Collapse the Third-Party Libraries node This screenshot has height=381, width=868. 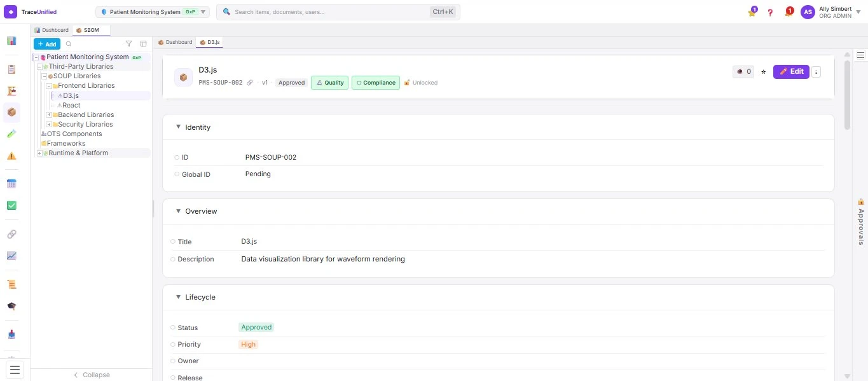pos(39,67)
